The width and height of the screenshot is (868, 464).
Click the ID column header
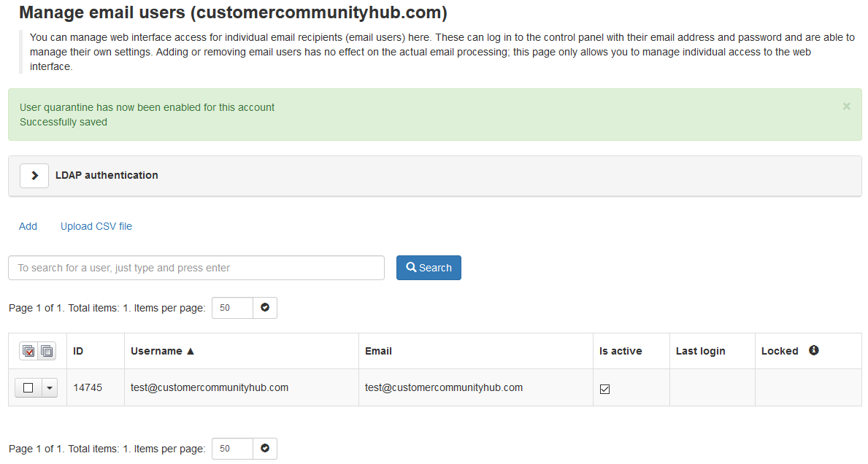tap(78, 351)
